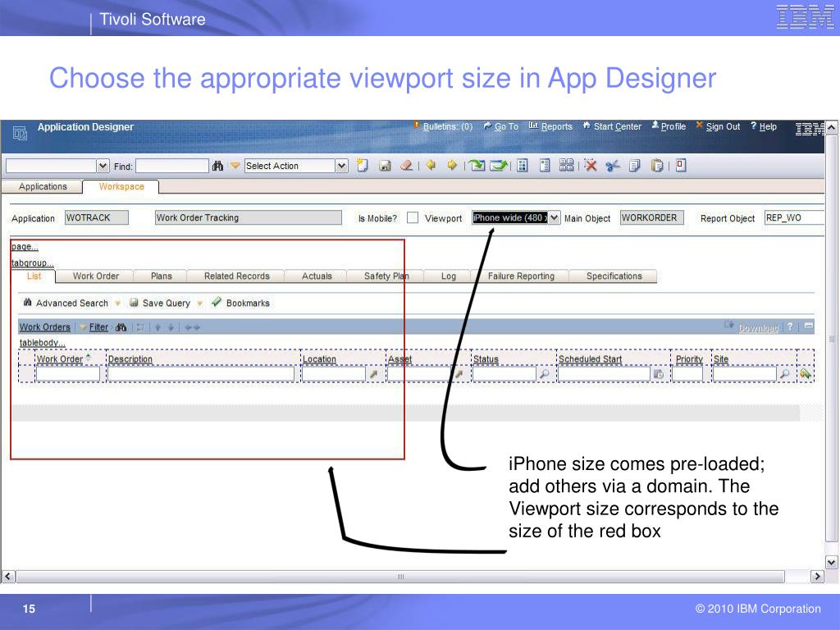The width and height of the screenshot is (840, 630).
Task: Click the Clear Changes eraser icon
Action: coord(407,166)
